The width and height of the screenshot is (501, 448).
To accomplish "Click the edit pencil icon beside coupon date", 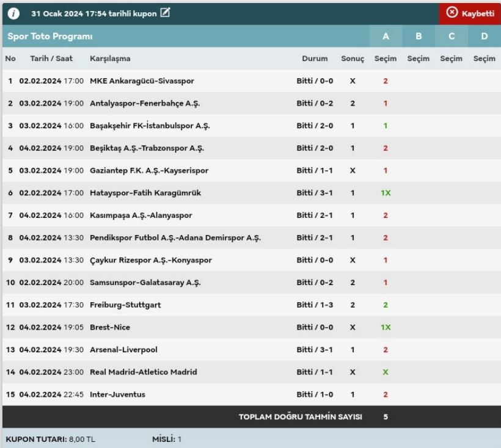I will [165, 13].
